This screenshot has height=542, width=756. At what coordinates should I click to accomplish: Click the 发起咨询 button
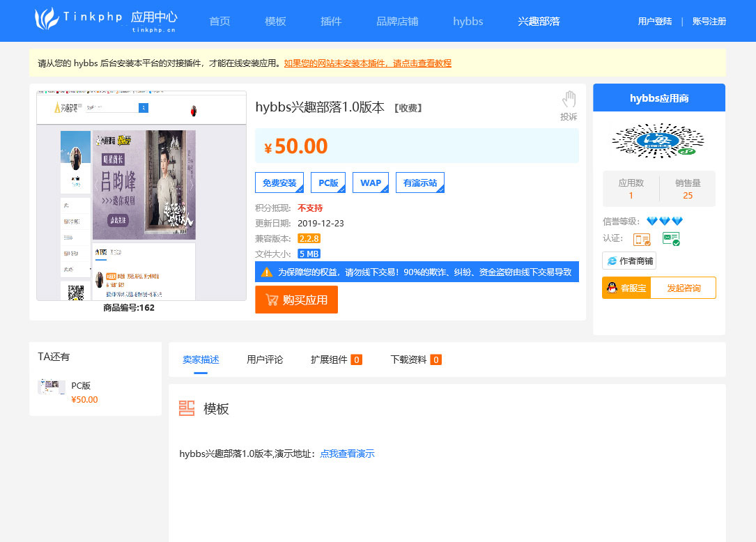click(684, 288)
